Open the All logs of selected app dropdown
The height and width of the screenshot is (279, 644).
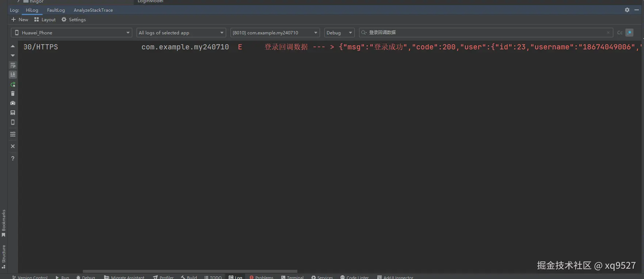point(181,33)
